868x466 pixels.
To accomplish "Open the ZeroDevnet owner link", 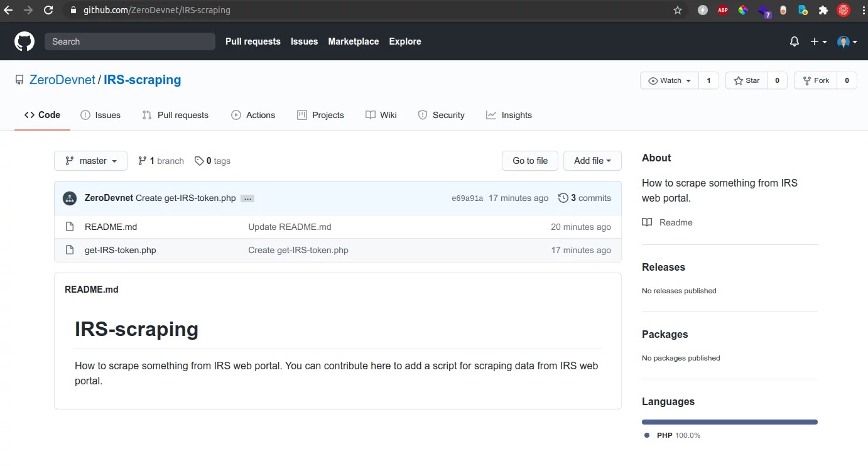I will [x=62, y=80].
